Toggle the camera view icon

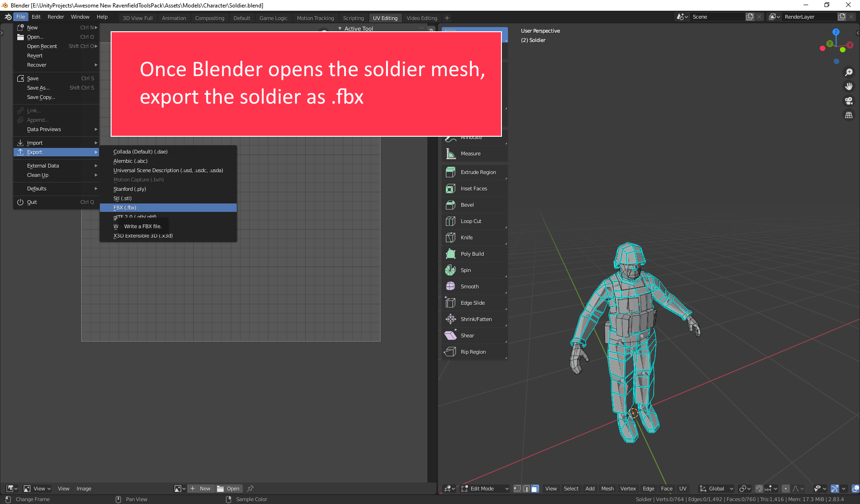click(849, 101)
